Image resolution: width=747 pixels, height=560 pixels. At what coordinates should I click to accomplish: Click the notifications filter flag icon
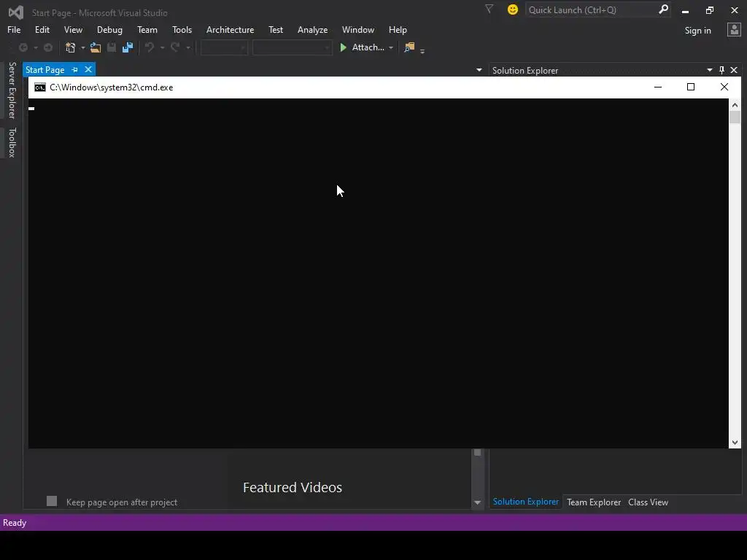(489, 9)
